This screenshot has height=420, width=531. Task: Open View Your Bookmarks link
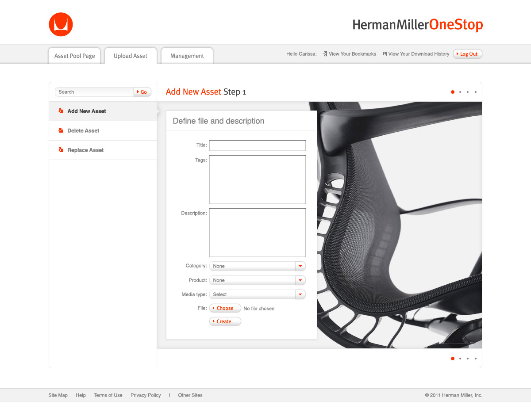352,54
